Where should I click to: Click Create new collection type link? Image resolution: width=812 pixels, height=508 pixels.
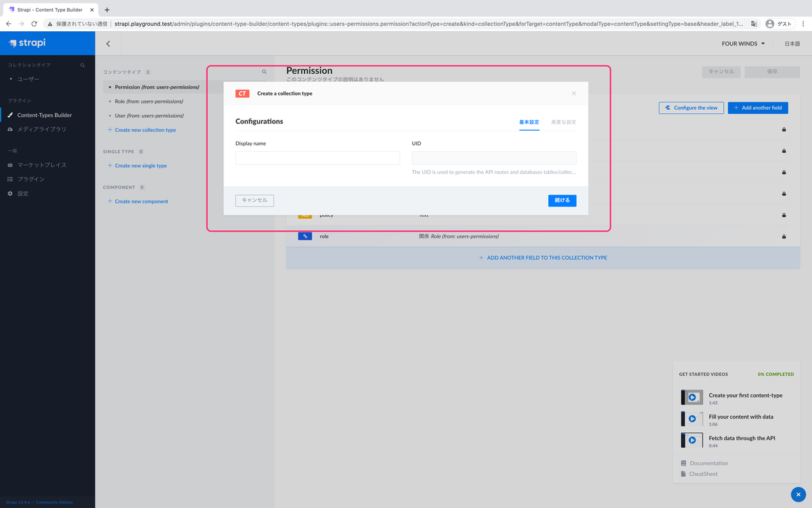click(x=141, y=130)
